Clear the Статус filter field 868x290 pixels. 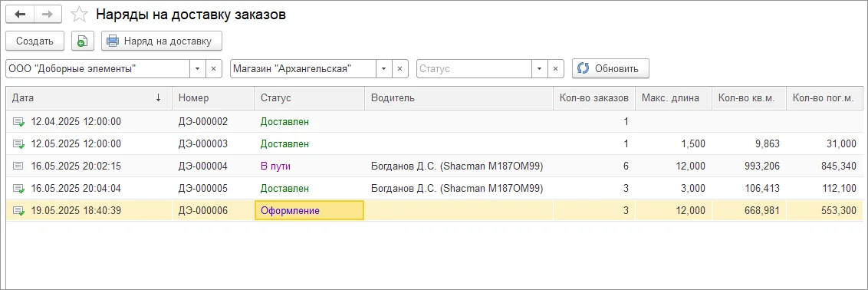[x=556, y=68]
